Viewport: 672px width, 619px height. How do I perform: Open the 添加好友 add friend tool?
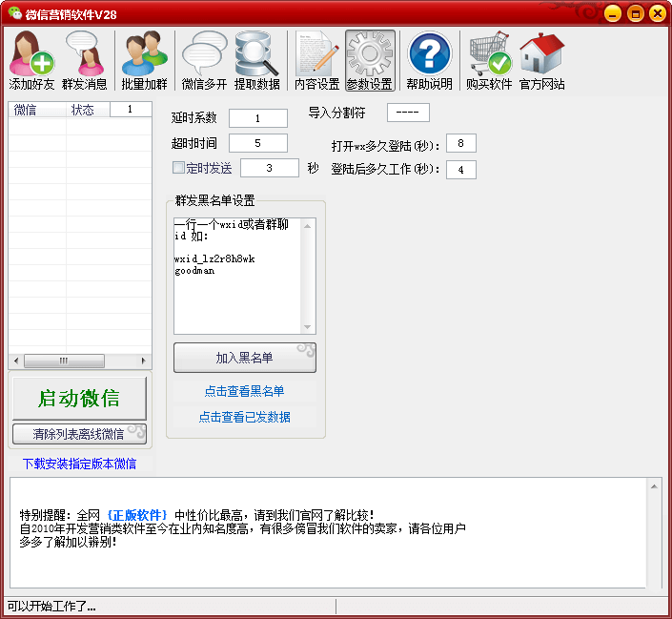click(x=31, y=60)
